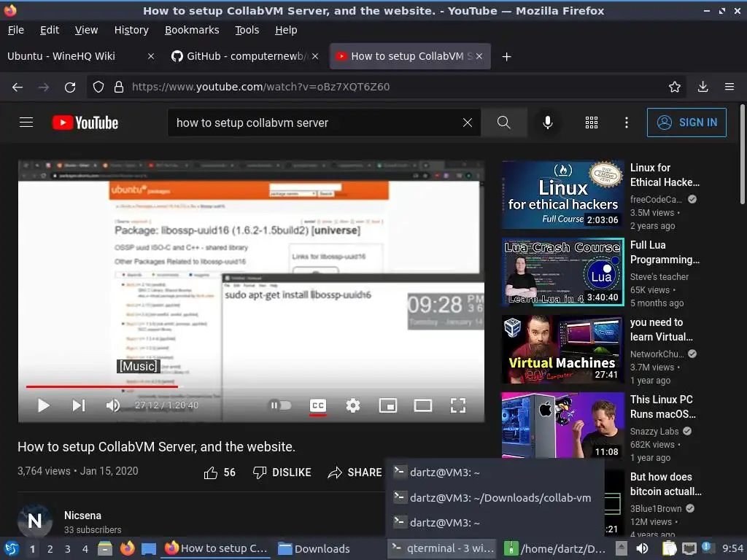Click the SIGN IN button

686,122
